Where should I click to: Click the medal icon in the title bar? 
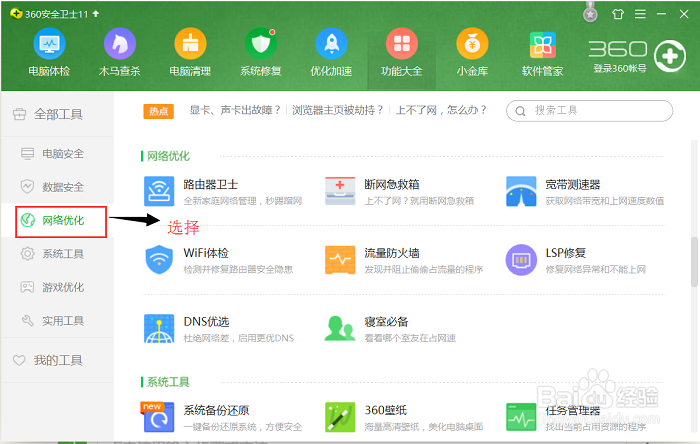(x=590, y=13)
